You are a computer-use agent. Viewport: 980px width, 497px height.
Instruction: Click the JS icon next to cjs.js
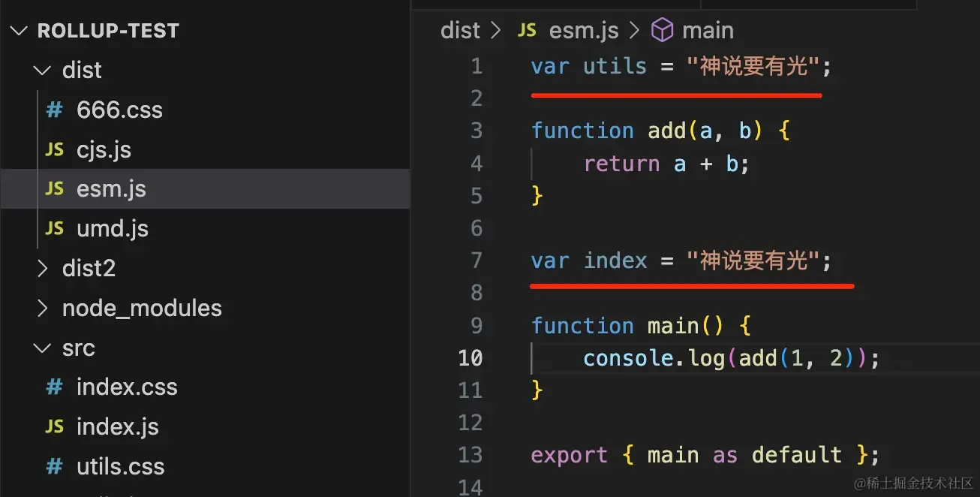54,149
